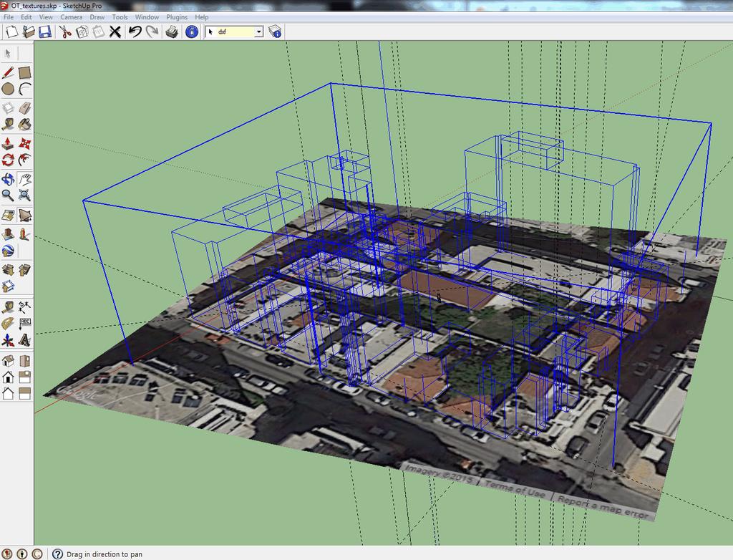Open the Edit menu

(26, 17)
